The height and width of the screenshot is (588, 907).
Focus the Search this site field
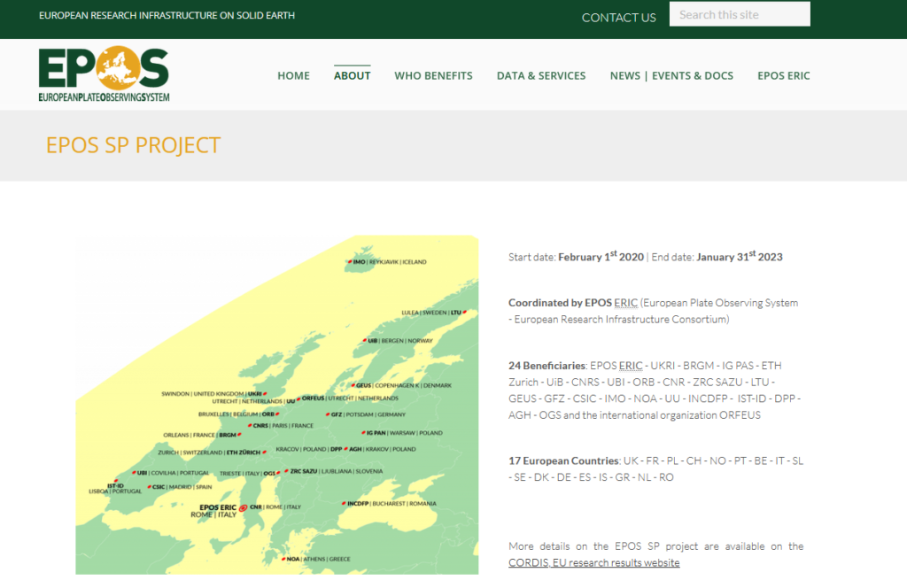click(740, 14)
